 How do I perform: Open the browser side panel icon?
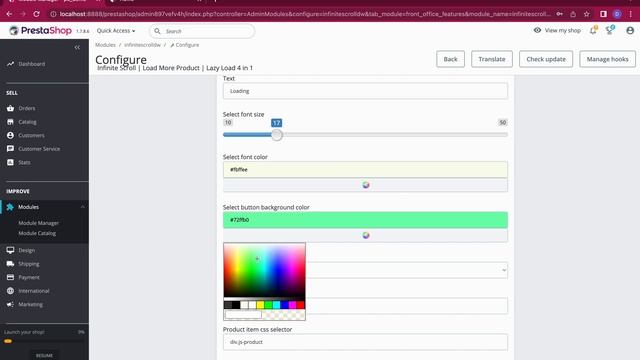(603, 14)
